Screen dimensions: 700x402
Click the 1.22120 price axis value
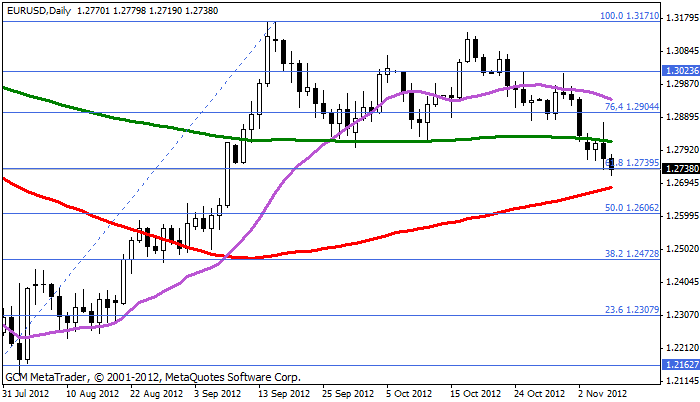[682, 348]
